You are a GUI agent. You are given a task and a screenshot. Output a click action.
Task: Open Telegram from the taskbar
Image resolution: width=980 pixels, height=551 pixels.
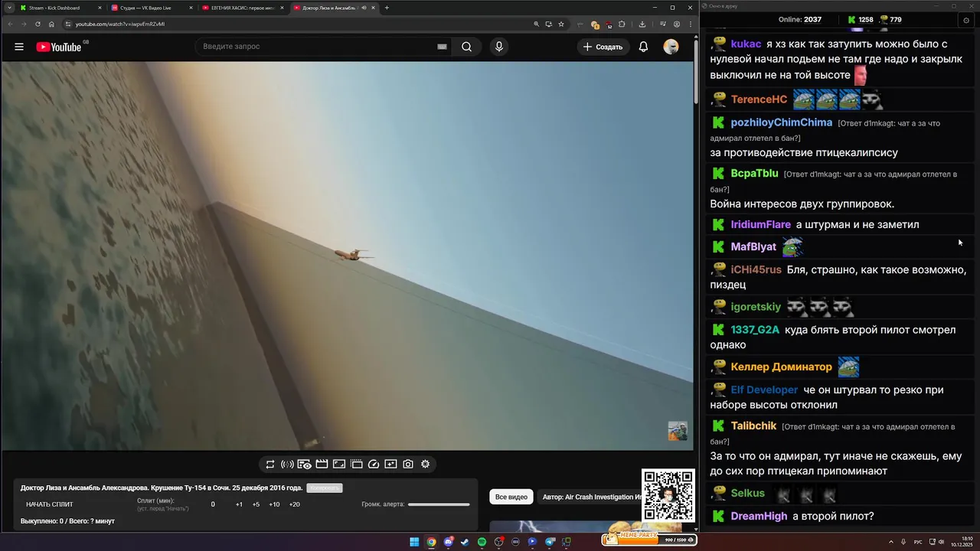point(549,542)
